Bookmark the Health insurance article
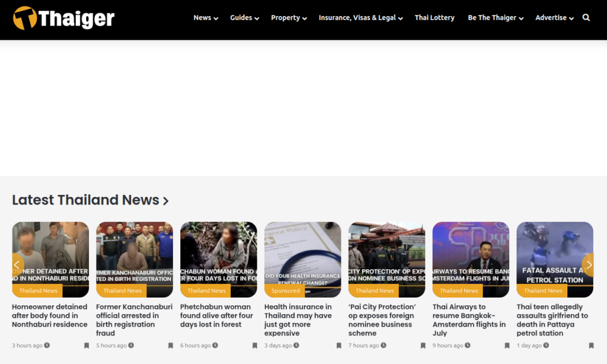This screenshot has width=607, height=364. coord(338,346)
